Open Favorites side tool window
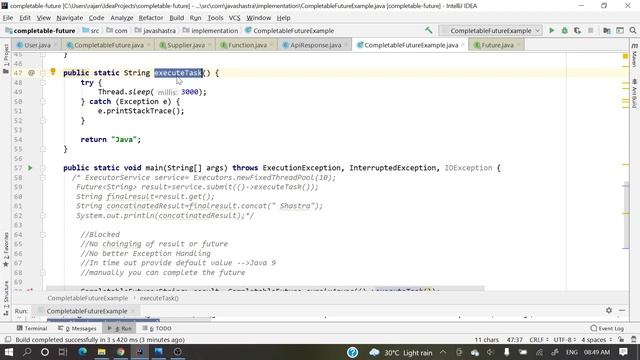The width and height of the screenshot is (640, 360). (x=6, y=249)
